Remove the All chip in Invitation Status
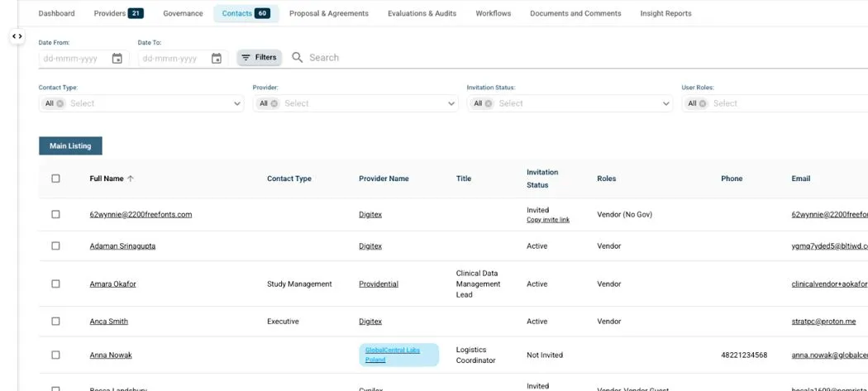Screen dimensions: 868x391 pos(489,103)
